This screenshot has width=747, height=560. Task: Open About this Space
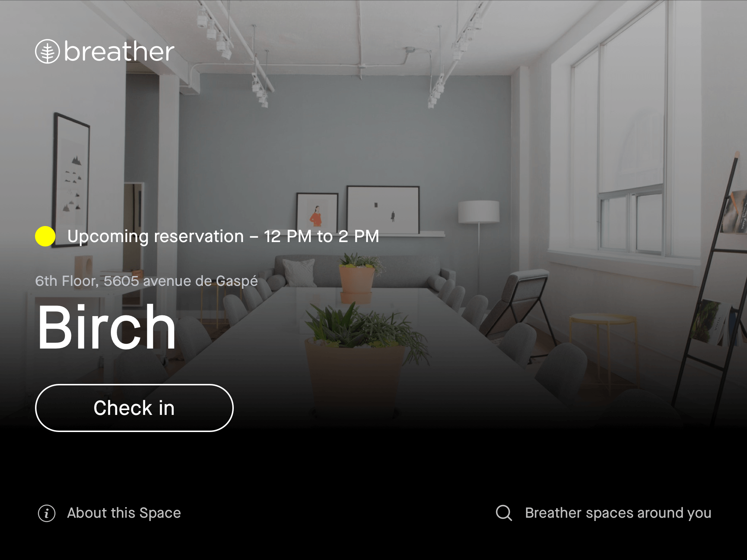coord(124,513)
